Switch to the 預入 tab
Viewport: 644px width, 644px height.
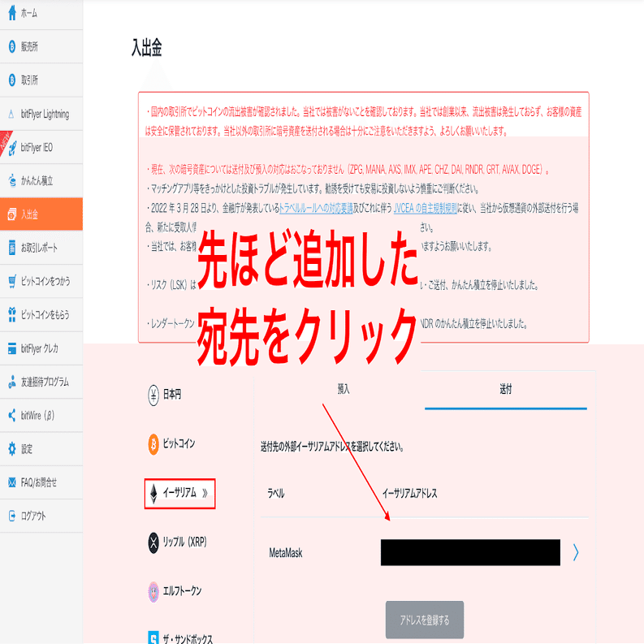pyautogui.click(x=343, y=389)
